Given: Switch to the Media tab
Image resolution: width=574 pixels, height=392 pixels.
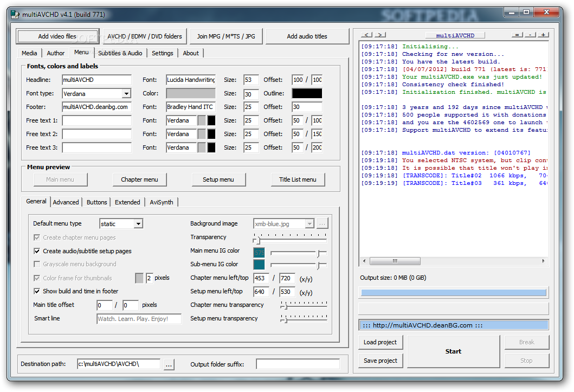Looking at the screenshot, I should coord(29,53).
